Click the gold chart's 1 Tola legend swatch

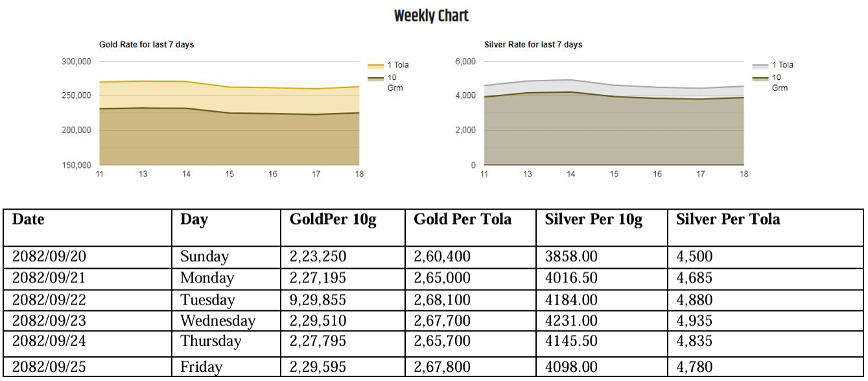coord(376,66)
